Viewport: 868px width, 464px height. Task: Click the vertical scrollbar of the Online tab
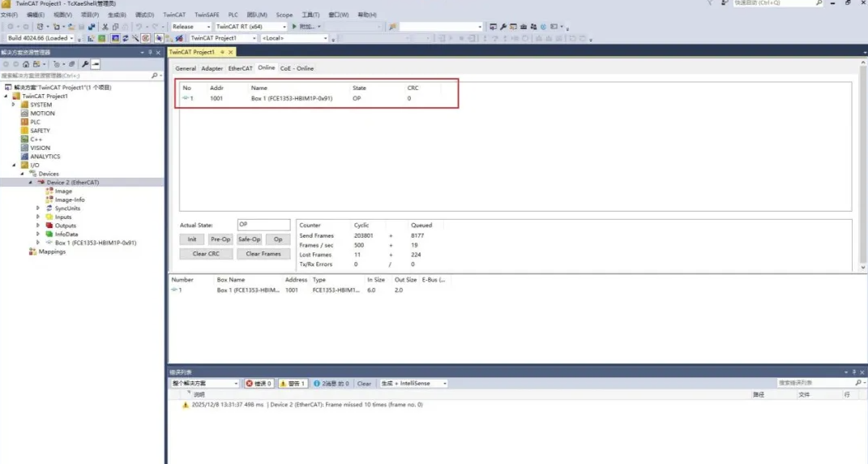coord(862,165)
